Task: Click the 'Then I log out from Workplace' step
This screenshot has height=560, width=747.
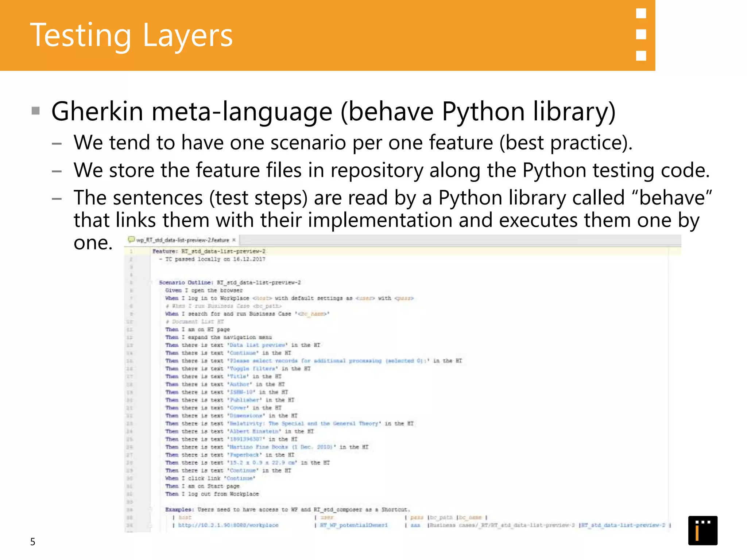Action: 212,494
